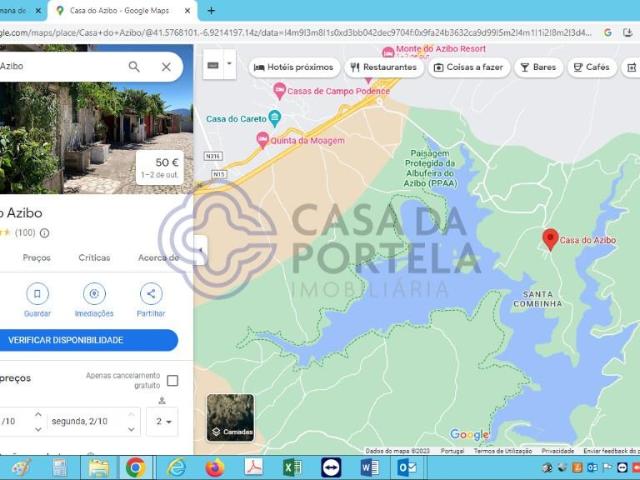The image size is (640, 480).
Task: Click the Imediações nearby icon
Action: point(94,294)
